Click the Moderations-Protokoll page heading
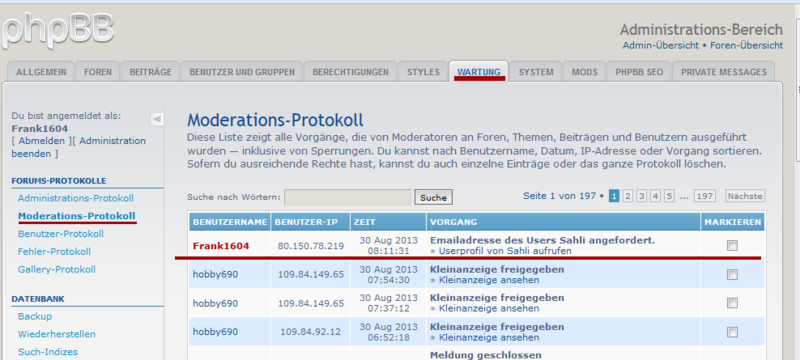The width and height of the screenshot is (800, 360). (276, 120)
